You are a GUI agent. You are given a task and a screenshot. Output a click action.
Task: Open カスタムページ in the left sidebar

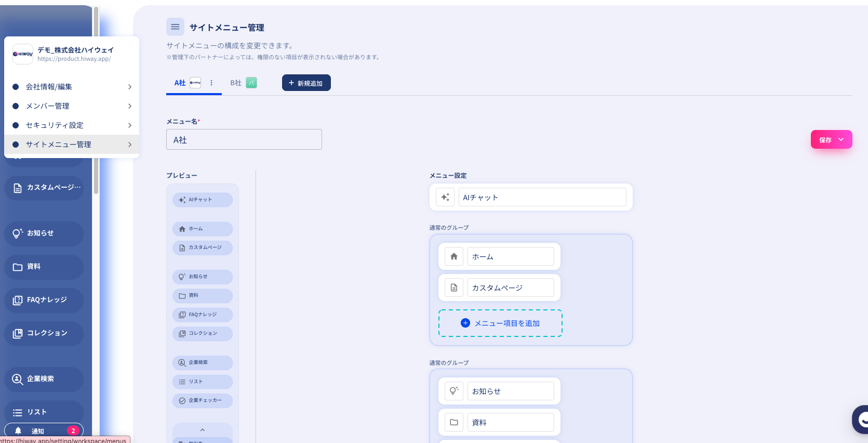click(x=44, y=187)
